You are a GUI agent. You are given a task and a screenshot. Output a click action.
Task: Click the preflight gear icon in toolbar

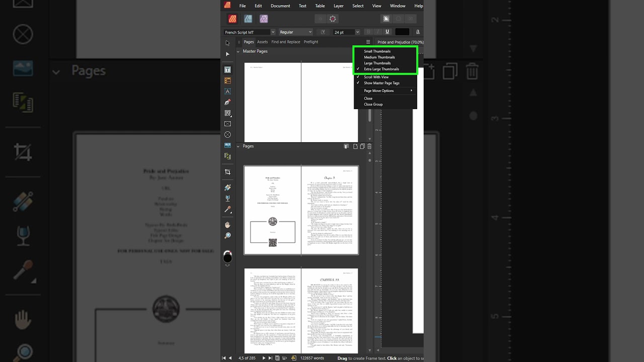(x=333, y=19)
